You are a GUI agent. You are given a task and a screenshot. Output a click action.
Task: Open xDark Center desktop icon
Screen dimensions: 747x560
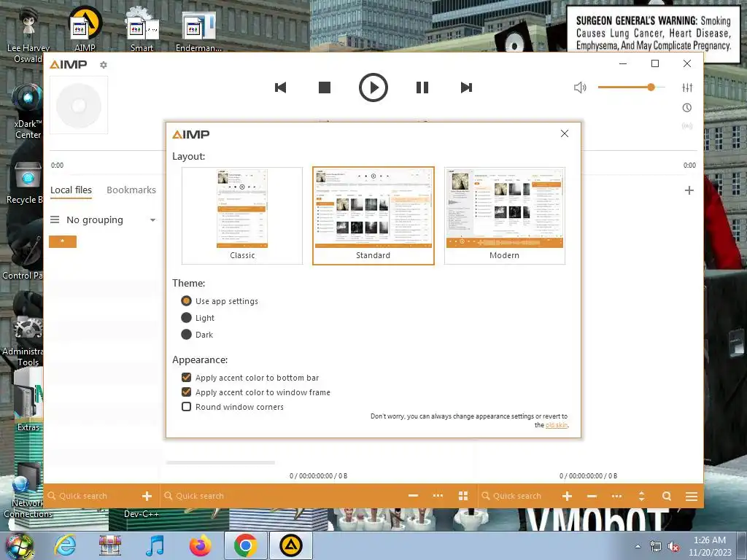(x=28, y=112)
